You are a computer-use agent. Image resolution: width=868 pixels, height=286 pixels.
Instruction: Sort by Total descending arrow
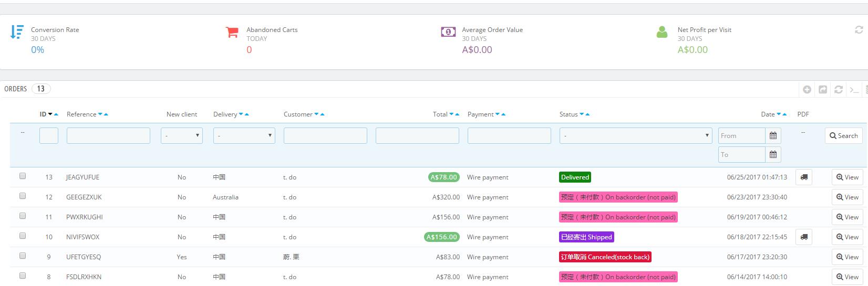click(451, 114)
